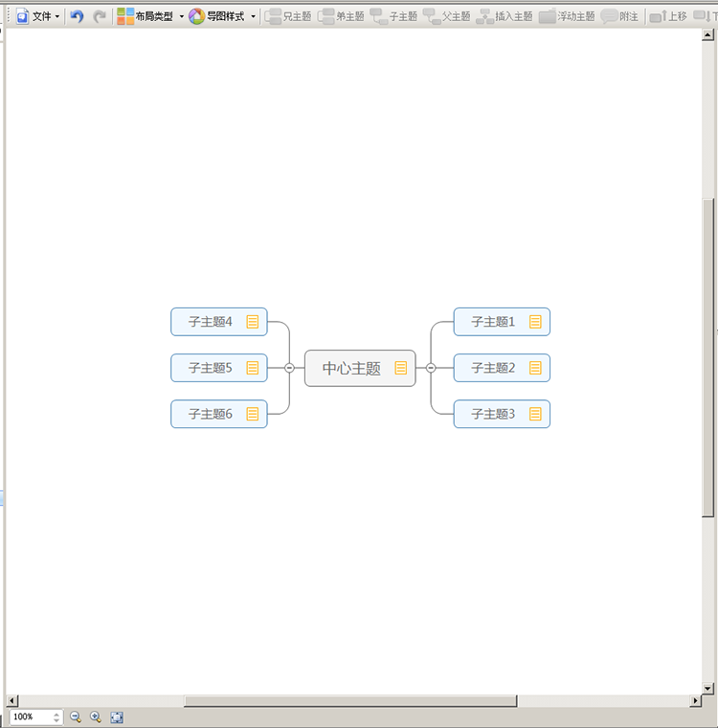The width and height of the screenshot is (718, 728).
Task: Click the redo arrow icon
Action: 100,16
